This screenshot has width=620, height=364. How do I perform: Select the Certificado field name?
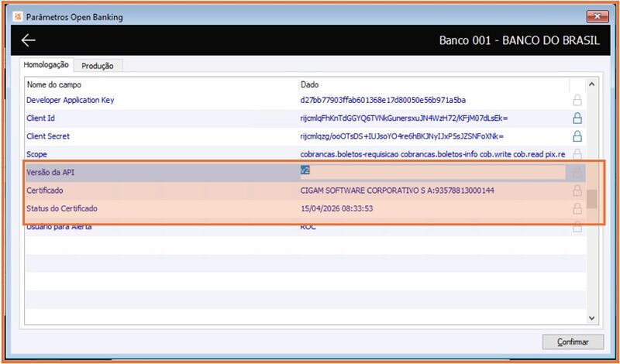pos(45,191)
